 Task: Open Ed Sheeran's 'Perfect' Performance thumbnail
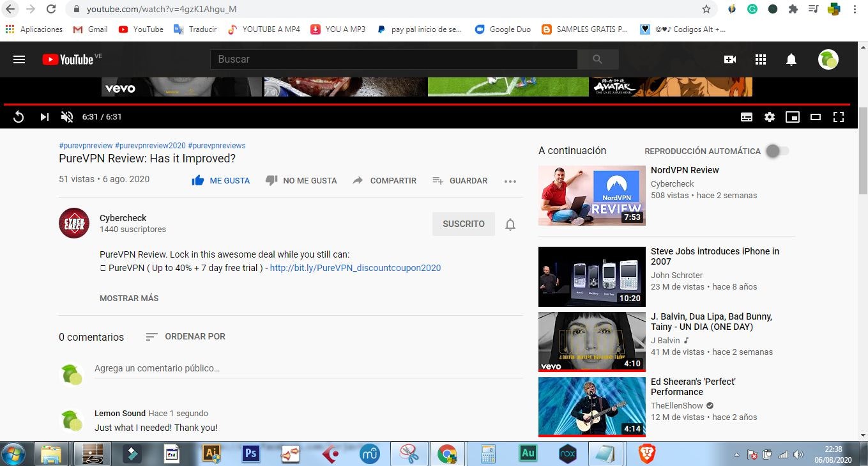point(592,407)
